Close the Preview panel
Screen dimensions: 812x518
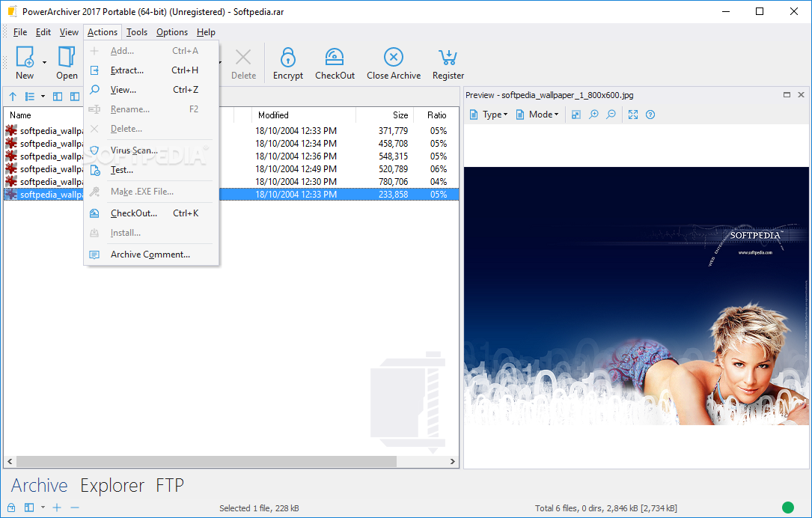pyautogui.click(x=801, y=95)
